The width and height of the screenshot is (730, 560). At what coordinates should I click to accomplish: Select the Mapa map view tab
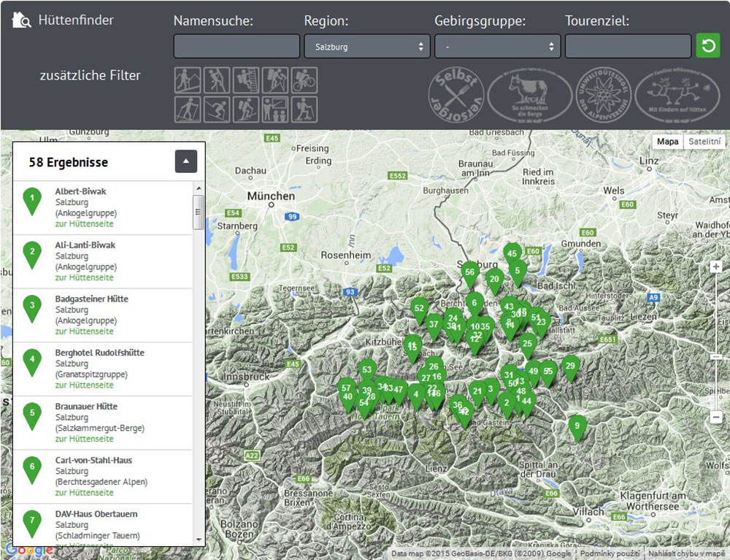point(667,142)
